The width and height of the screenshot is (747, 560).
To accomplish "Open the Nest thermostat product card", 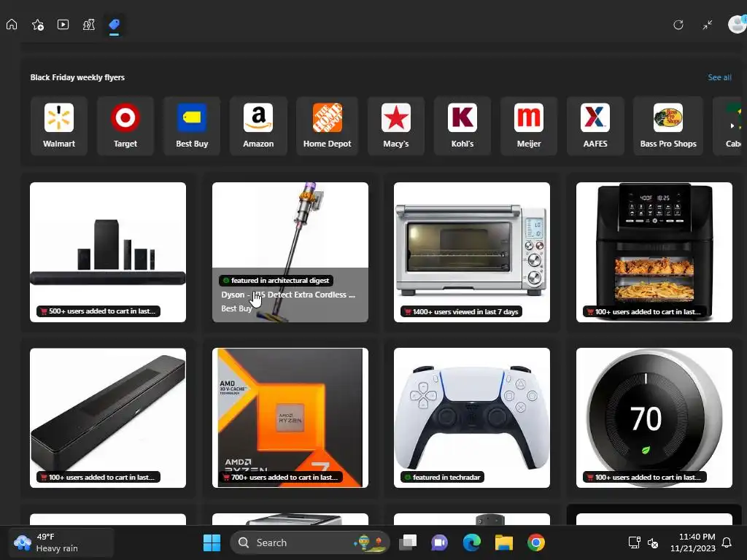I will 654,418.
